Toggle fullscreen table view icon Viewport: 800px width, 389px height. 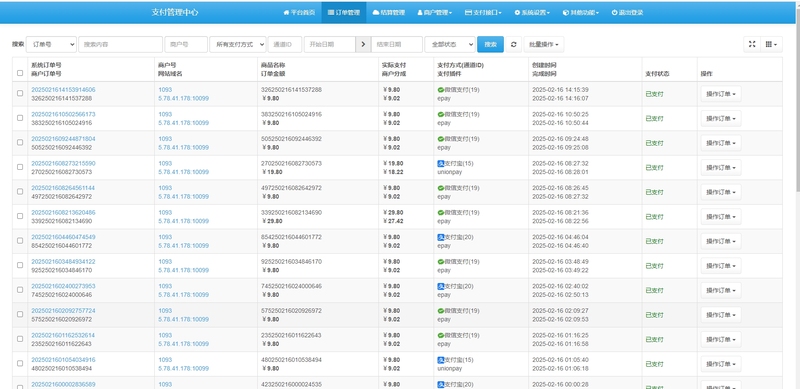(x=752, y=44)
